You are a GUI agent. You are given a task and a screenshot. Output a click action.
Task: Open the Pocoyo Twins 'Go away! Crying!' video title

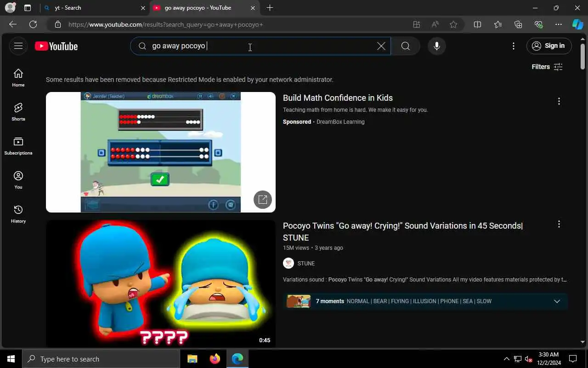[x=403, y=232]
